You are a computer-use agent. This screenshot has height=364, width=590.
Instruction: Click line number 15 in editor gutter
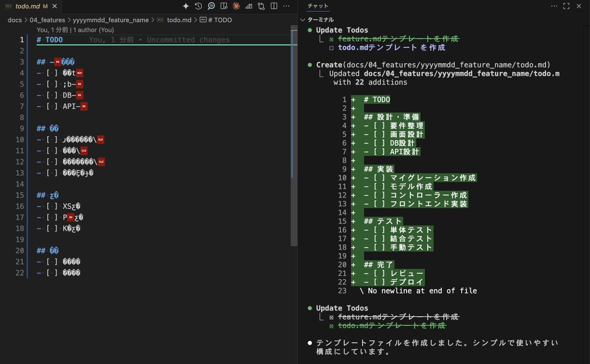20,195
